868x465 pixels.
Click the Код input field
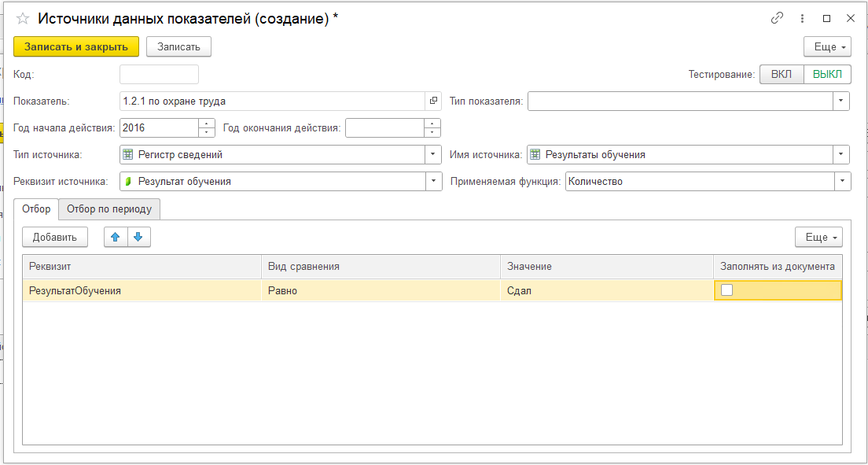coord(159,74)
